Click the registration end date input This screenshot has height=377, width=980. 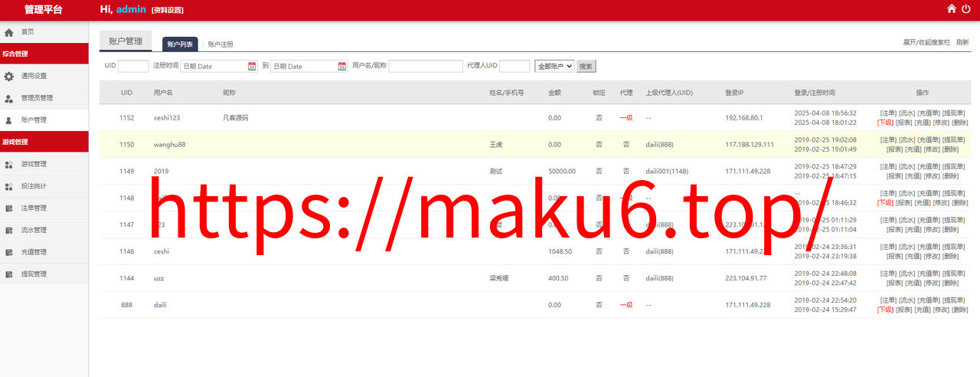[x=309, y=67]
